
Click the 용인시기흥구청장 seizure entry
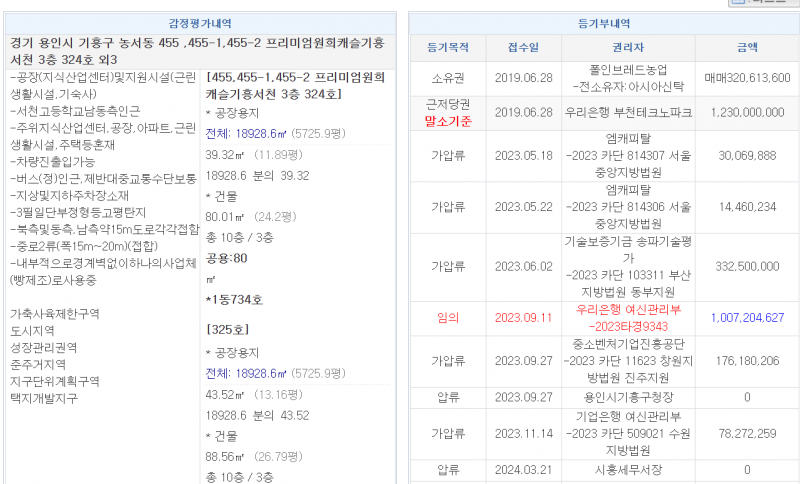click(627, 396)
